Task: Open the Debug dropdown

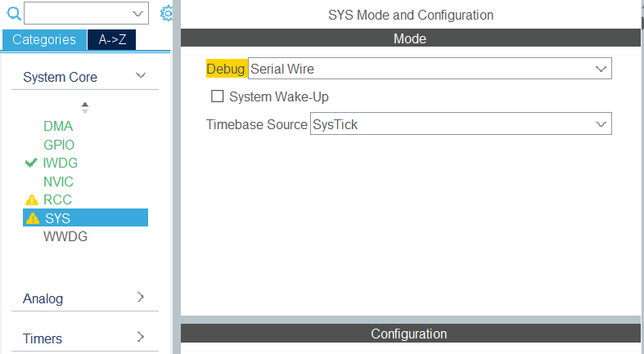Action: click(x=430, y=69)
